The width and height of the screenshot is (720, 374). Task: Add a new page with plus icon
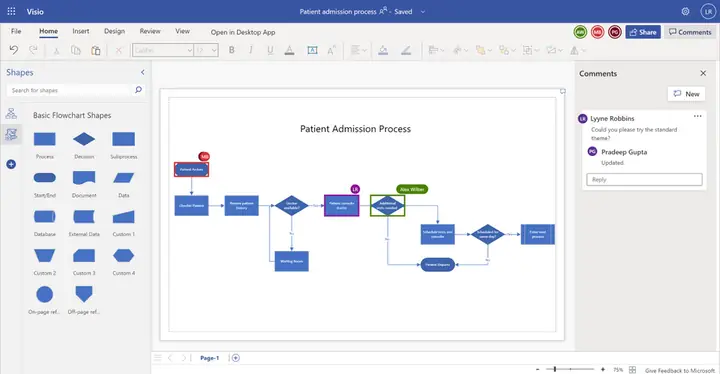coord(236,358)
